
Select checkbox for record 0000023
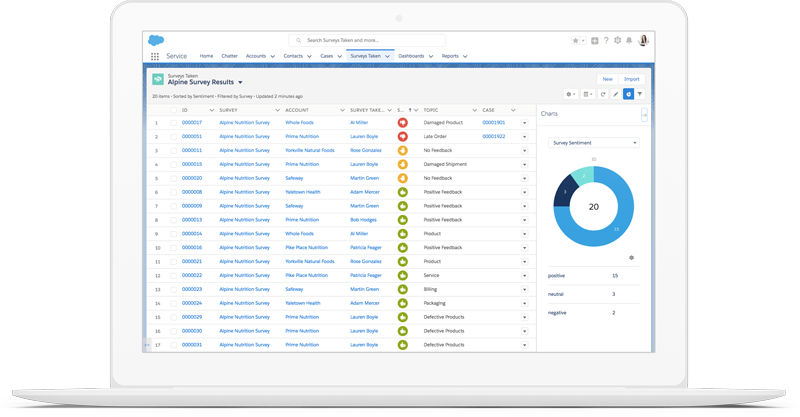(x=173, y=289)
